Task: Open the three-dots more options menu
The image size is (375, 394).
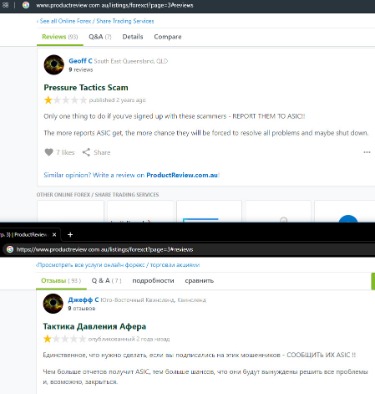Action: 367,152
